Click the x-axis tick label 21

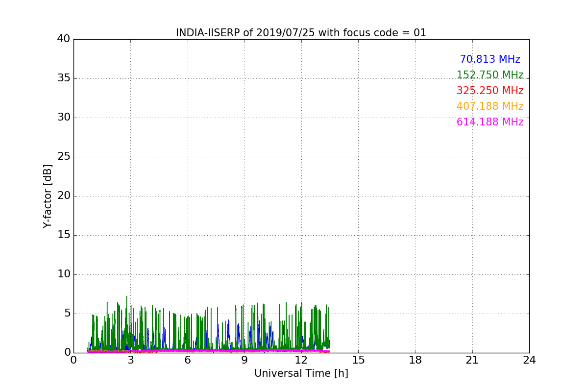[x=472, y=360]
